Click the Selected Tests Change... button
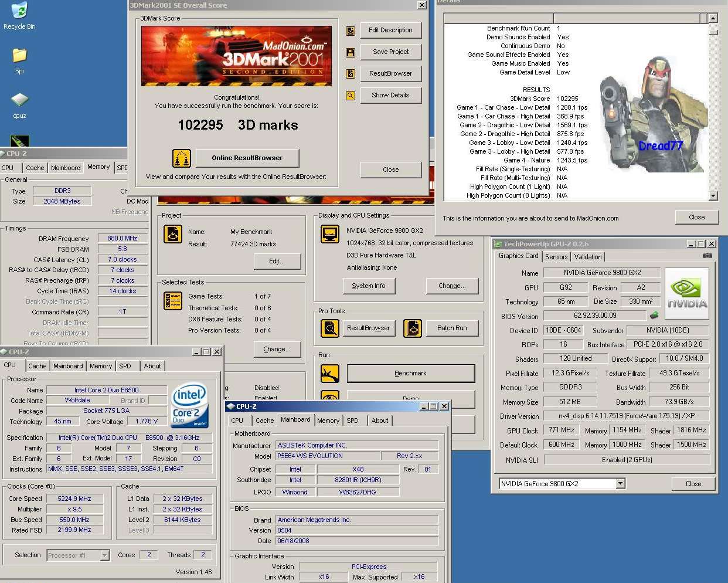Viewport: 728px width, 583px height. [277, 350]
